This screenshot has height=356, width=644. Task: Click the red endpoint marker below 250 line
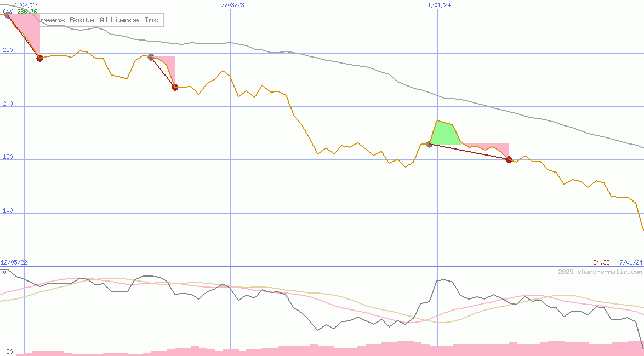coord(39,58)
